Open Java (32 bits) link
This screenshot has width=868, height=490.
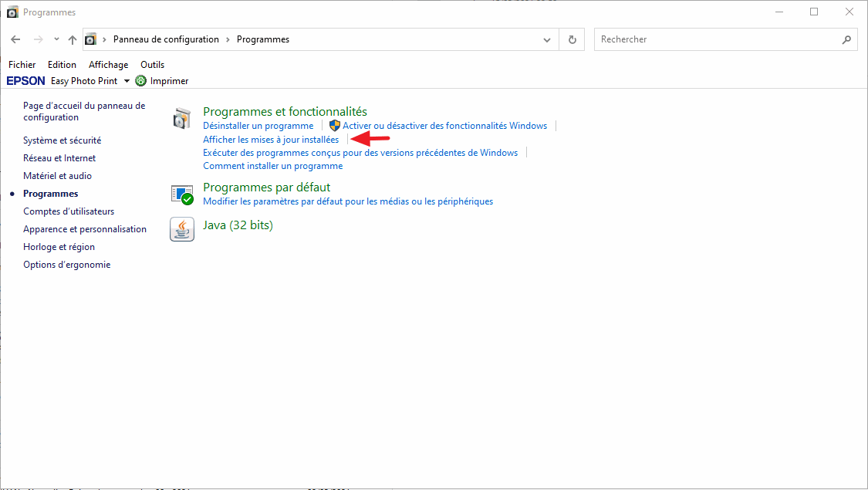(238, 225)
